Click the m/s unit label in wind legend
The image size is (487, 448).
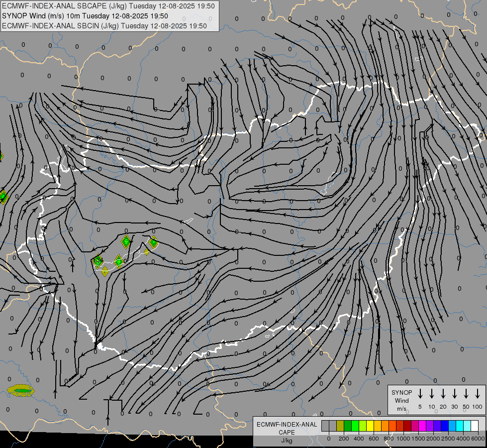point(401,409)
